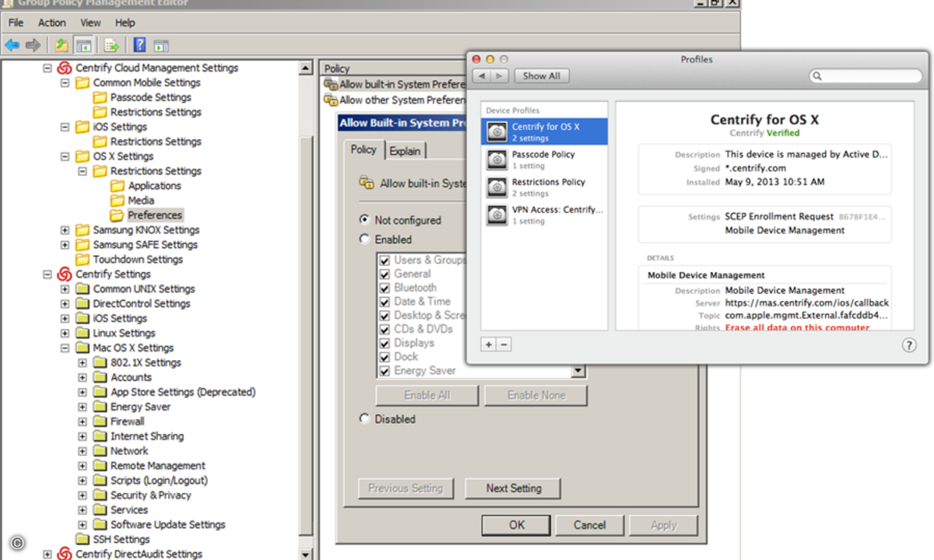
Task: Select the Enabled radio button
Action: pyautogui.click(x=364, y=240)
